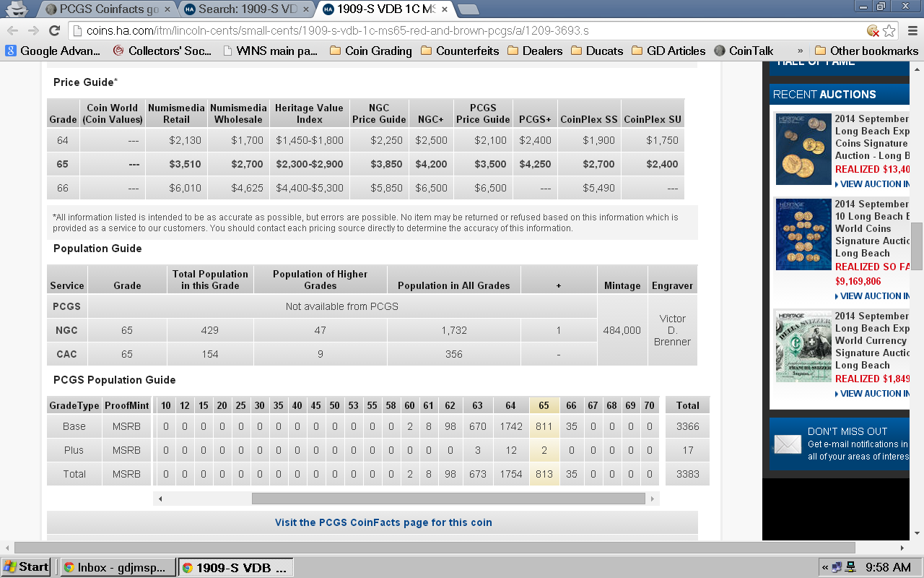Expand hidden system tray icons
The height and width of the screenshot is (578, 924).
click(x=825, y=568)
